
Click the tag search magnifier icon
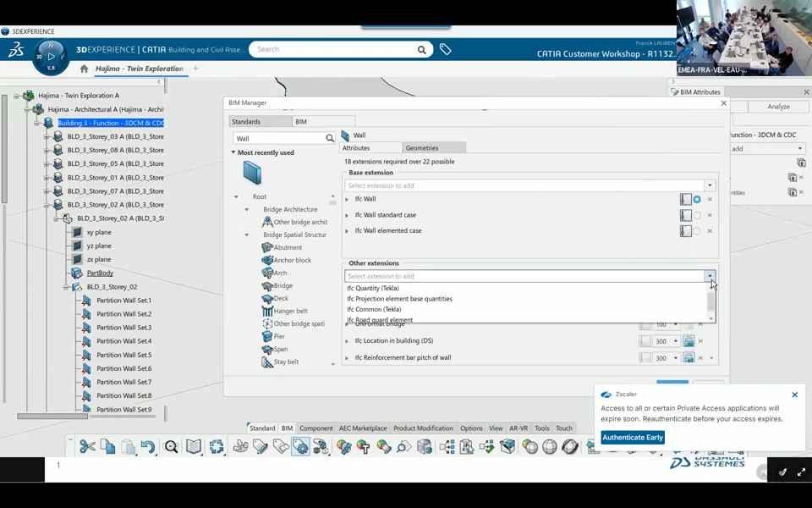(x=403, y=446)
